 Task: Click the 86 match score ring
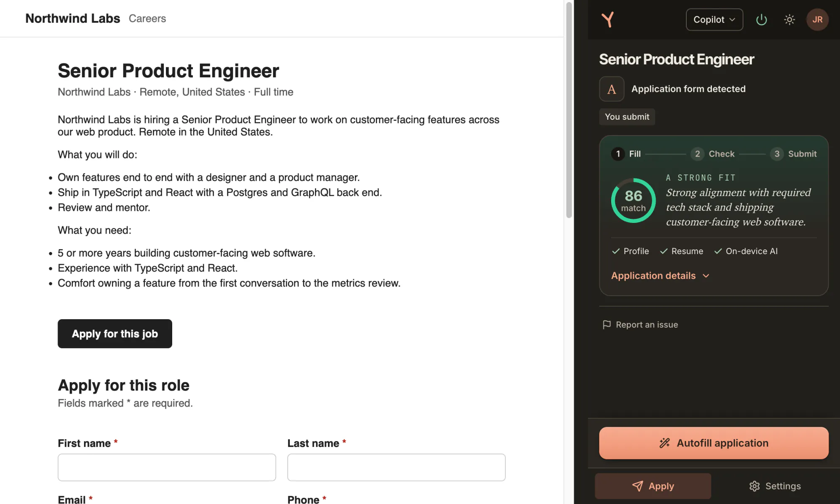(x=633, y=200)
